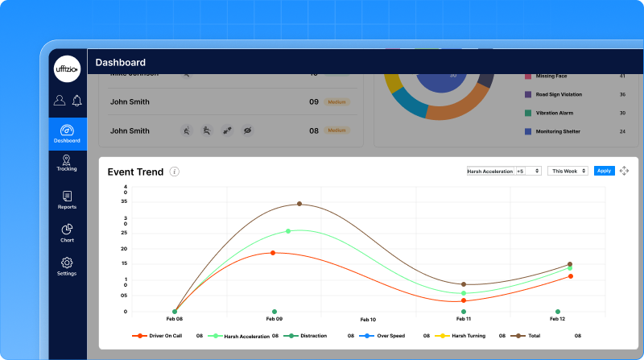This screenshot has height=360, width=644.
Task: Open the Chart page
Action: pyautogui.click(x=67, y=233)
